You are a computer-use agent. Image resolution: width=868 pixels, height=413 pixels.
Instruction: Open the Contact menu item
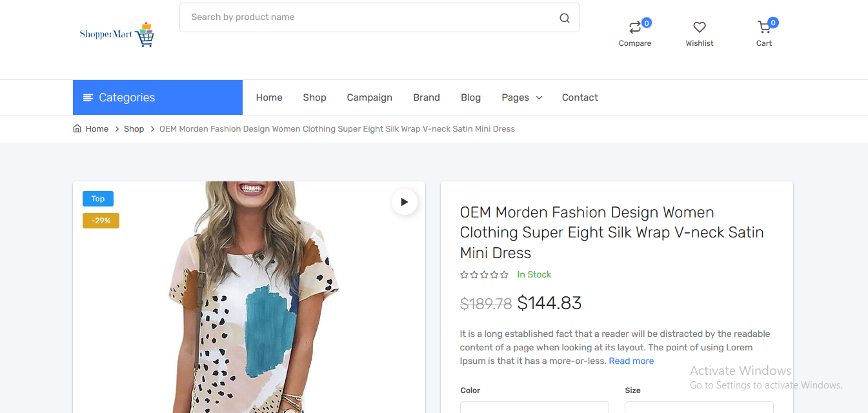point(580,97)
